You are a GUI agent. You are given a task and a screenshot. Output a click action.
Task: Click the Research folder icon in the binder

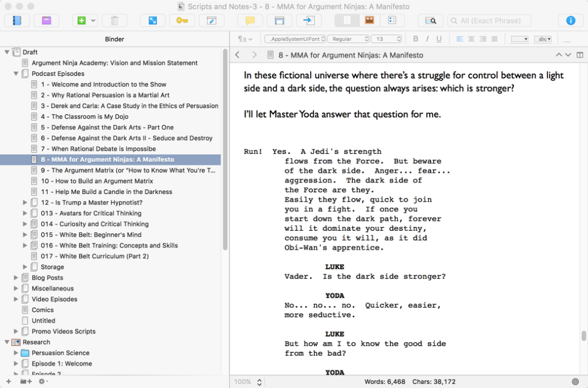point(16,342)
